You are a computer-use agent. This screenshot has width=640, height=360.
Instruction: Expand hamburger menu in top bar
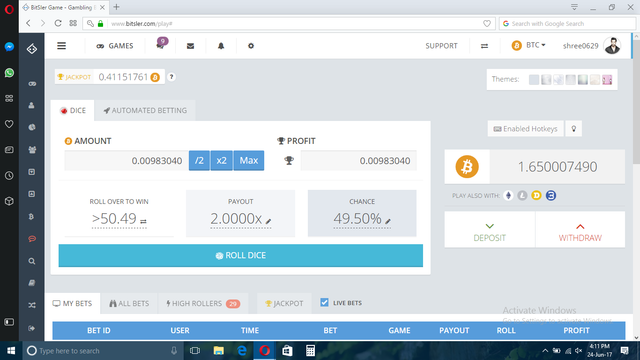point(62,46)
